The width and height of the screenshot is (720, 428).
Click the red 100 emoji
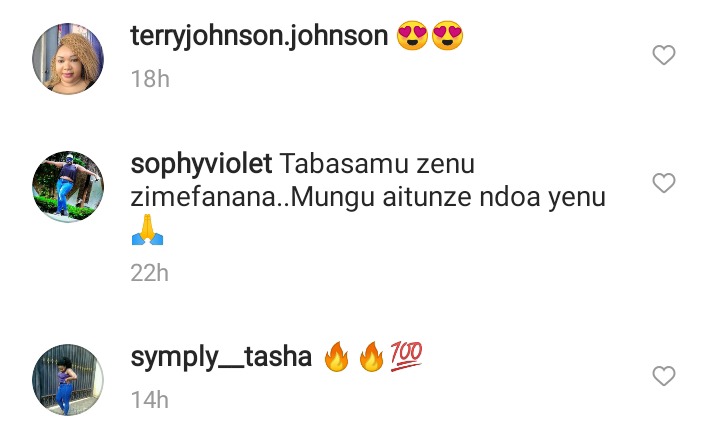point(406,356)
